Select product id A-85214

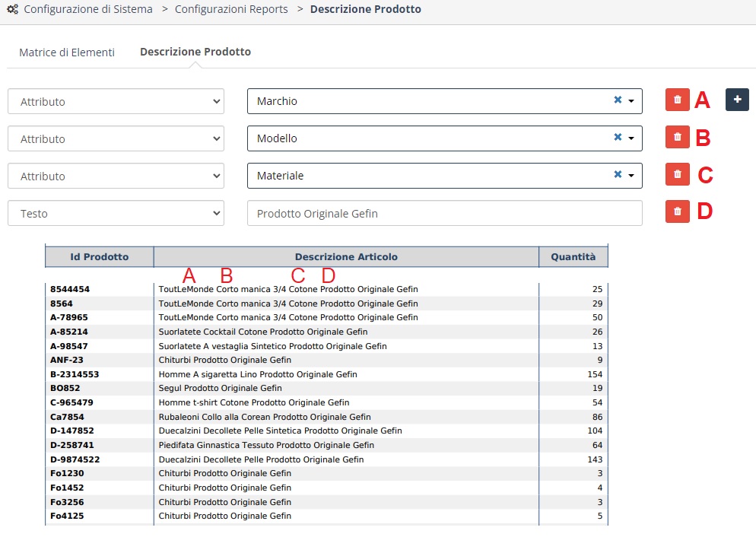(x=69, y=332)
